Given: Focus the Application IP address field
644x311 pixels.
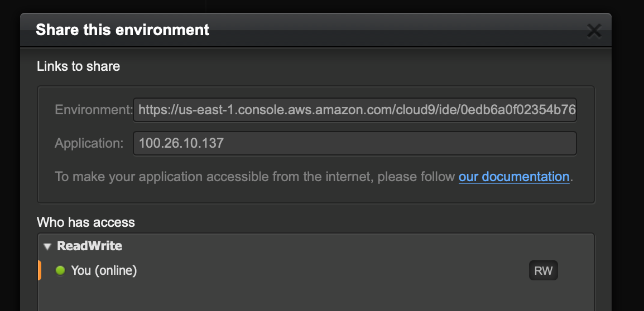Looking at the screenshot, I should [x=355, y=143].
